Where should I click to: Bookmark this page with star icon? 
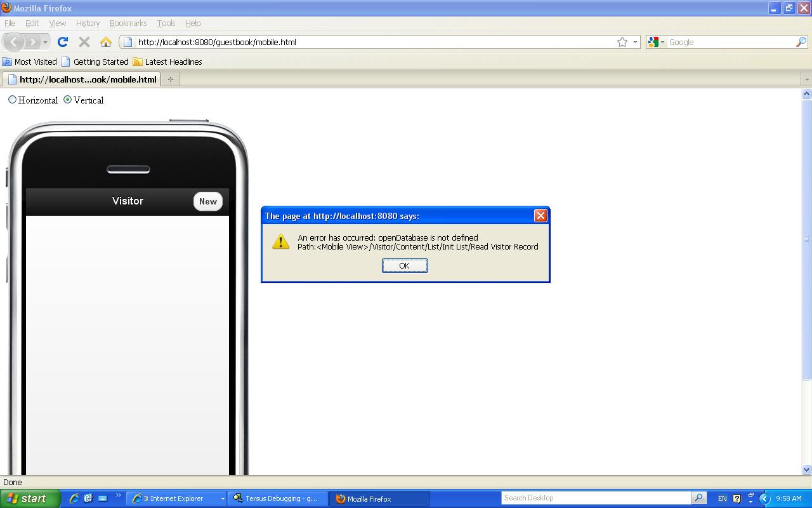click(622, 42)
